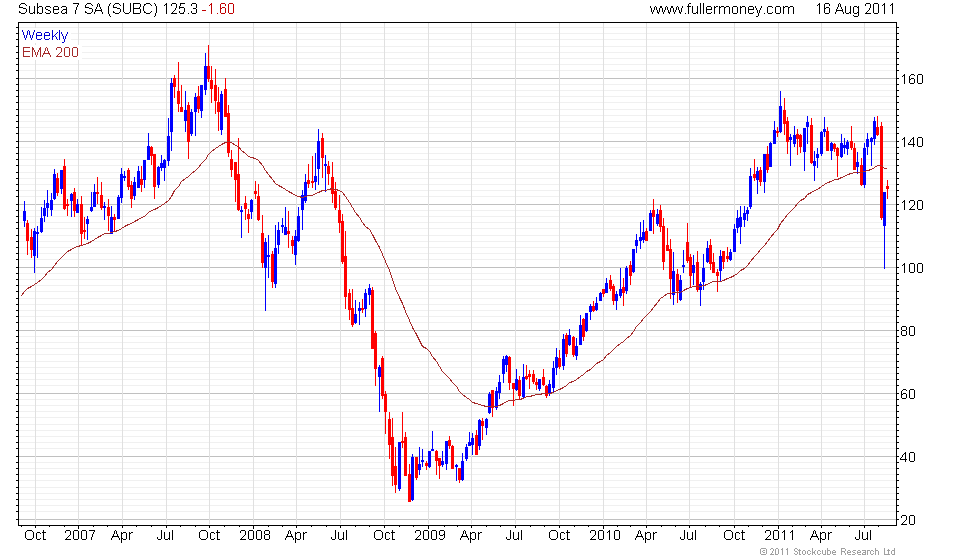Open the www.fullermoney.com link text
Screen dimensions: 980x560
[x=722, y=9]
